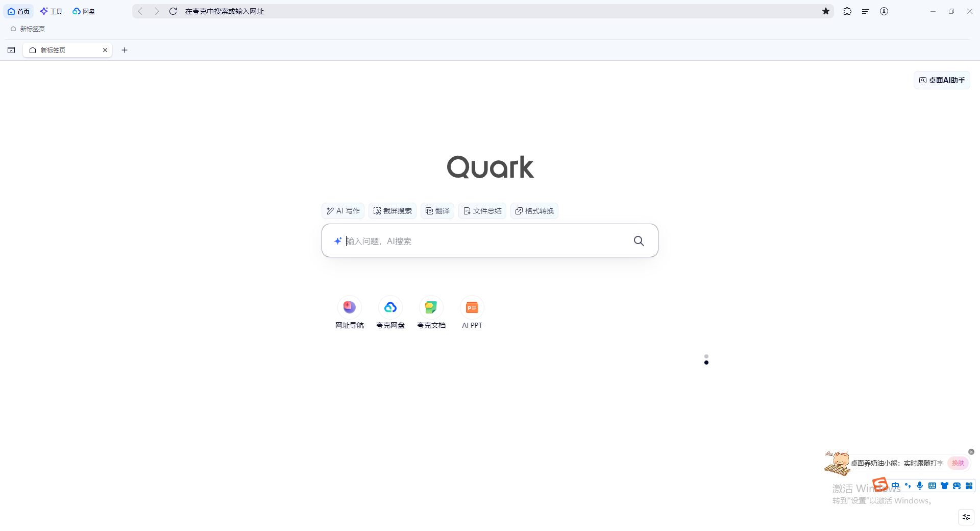The width and height of the screenshot is (980, 531).
Task: Open the AI PPT shortcut
Action: click(472, 313)
